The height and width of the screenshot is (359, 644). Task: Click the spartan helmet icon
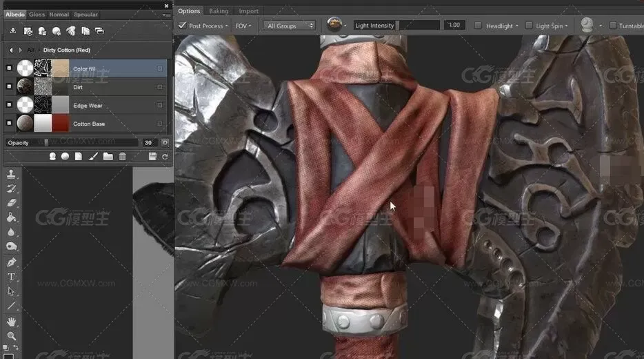(70, 31)
